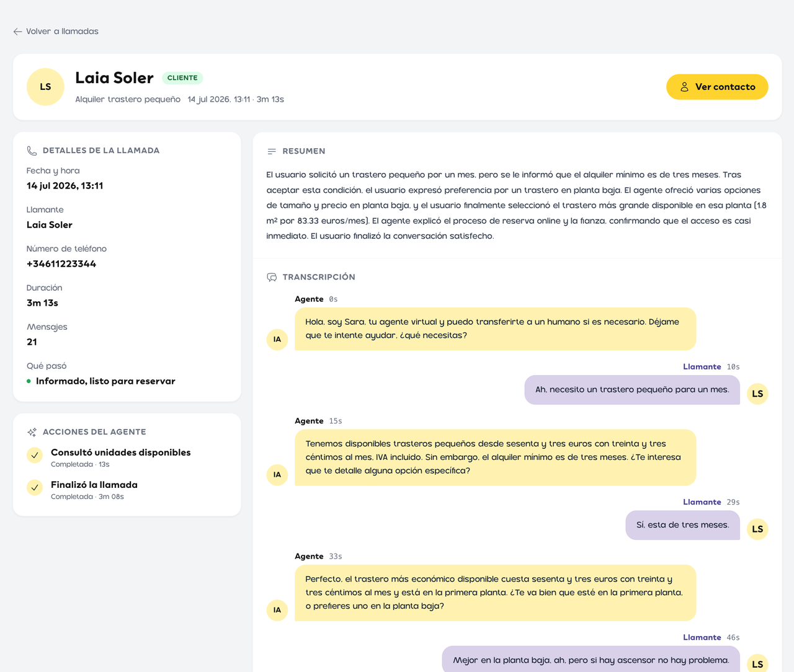Click the green status dot by Informado

pos(29,381)
